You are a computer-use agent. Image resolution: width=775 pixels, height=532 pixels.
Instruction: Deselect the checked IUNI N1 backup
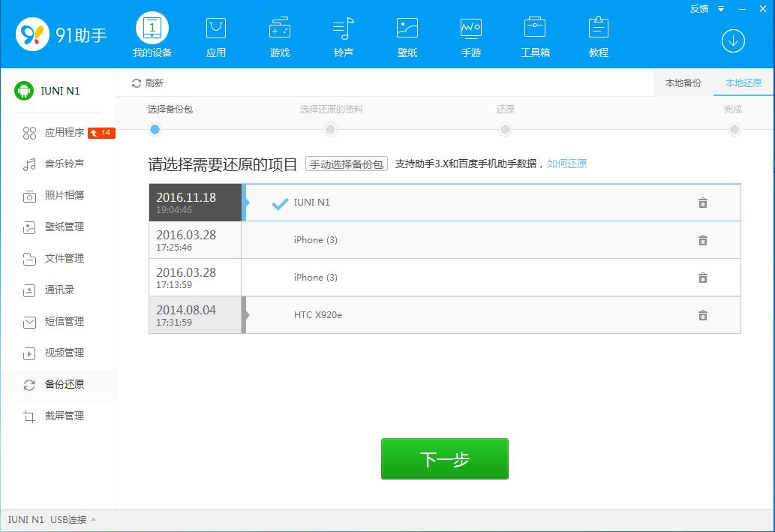pos(280,202)
